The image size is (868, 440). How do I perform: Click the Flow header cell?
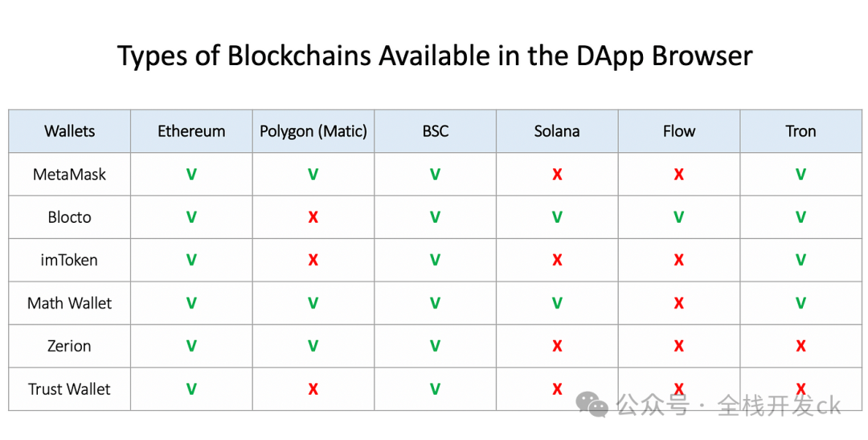(678, 131)
